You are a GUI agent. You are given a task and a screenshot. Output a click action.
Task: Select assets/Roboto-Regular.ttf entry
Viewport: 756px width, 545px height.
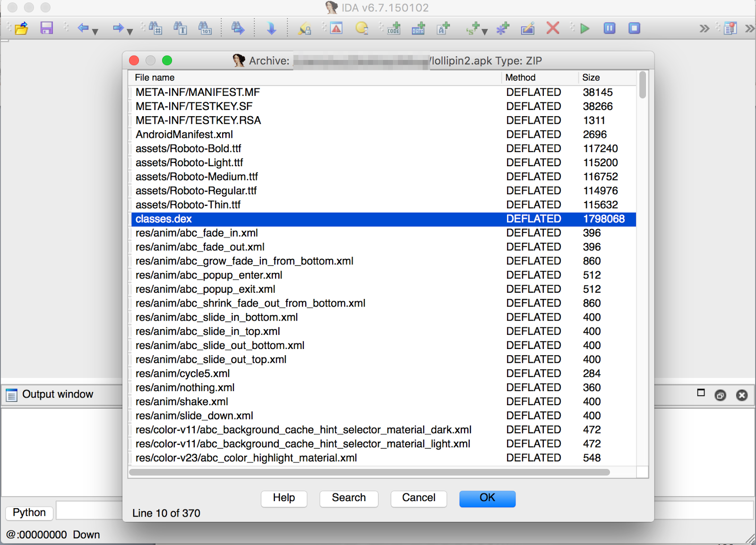click(384, 191)
